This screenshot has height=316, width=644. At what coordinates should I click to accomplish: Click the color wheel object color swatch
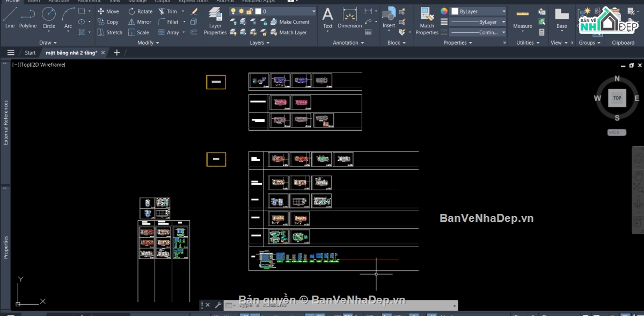coord(444,11)
